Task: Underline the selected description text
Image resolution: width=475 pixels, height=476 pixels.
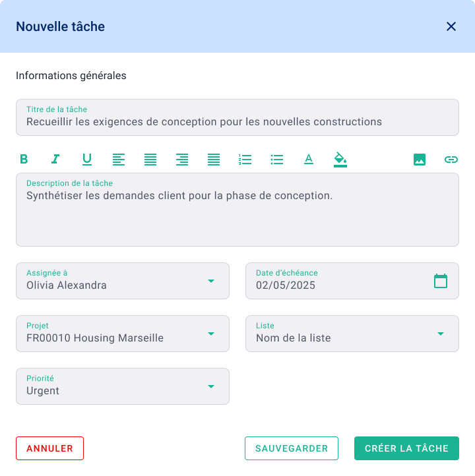Action: coord(87,159)
